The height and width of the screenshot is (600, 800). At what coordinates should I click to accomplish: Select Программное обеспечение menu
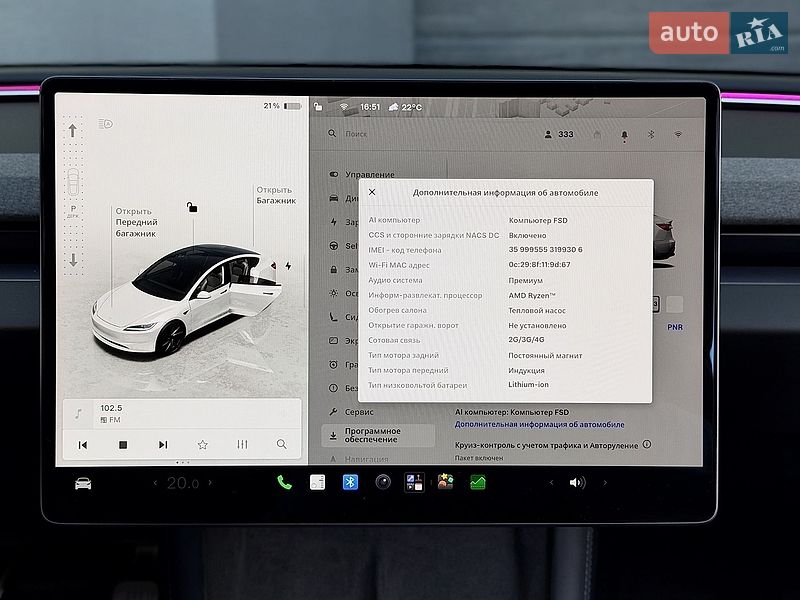pyautogui.click(x=378, y=435)
